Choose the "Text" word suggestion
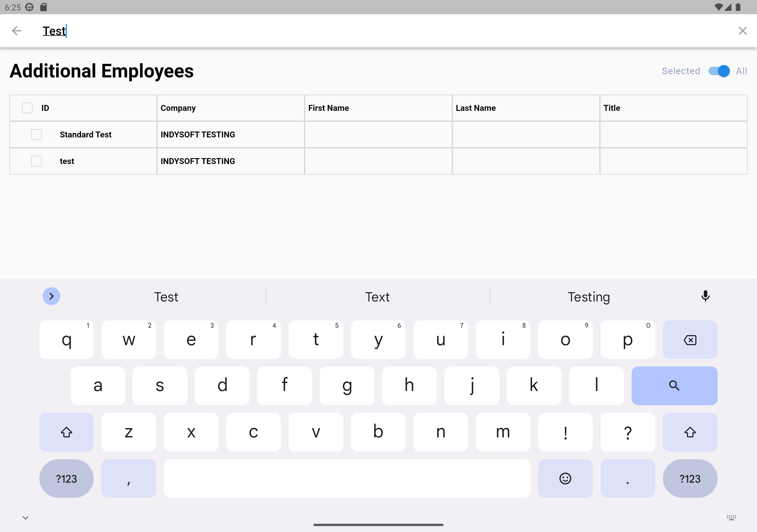Viewport: 757px width, 532px height. click(377, 297)
